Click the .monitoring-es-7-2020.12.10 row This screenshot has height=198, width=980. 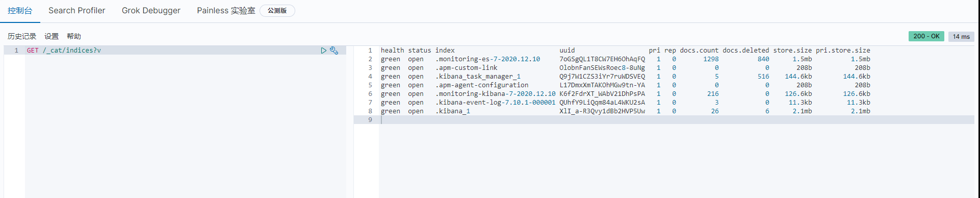pos(625,59)
